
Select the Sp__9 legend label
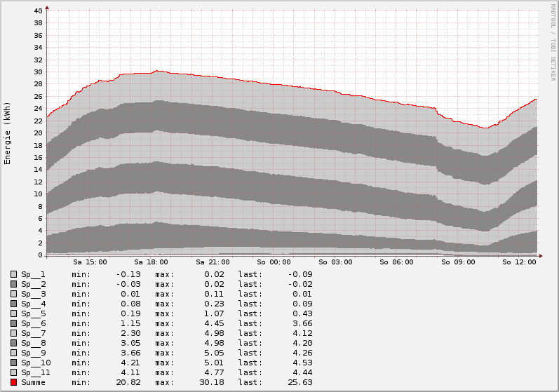pyautogui.click(x=33, y=353)
